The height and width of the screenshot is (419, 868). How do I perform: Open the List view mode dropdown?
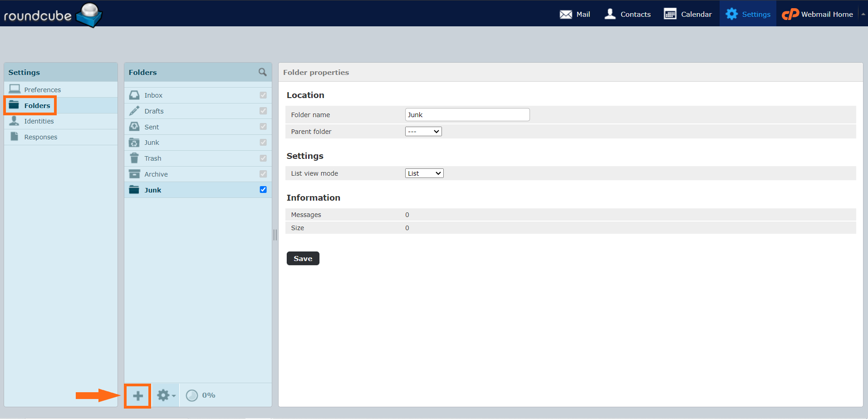coord(424,173)
